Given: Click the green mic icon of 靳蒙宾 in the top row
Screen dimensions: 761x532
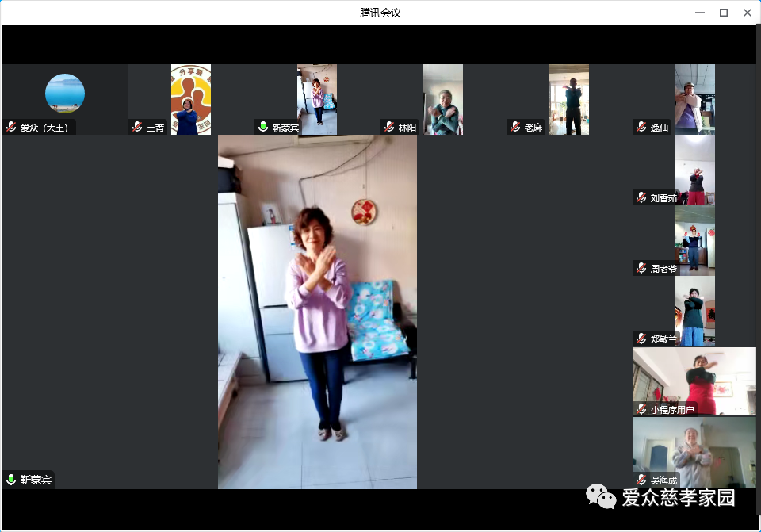Looking at the screenshot, I should (263, 127).
